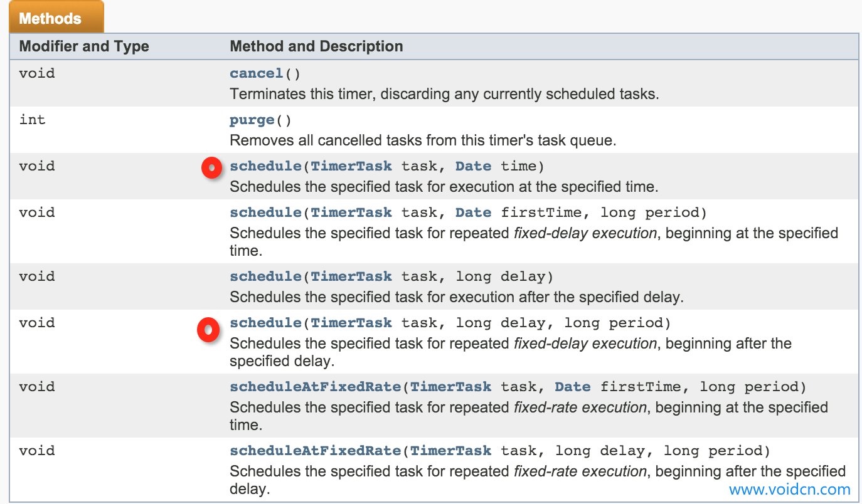Viewport: 862px width, 504px height.
Task: Open the purge() method link
Action: [252, 120]
